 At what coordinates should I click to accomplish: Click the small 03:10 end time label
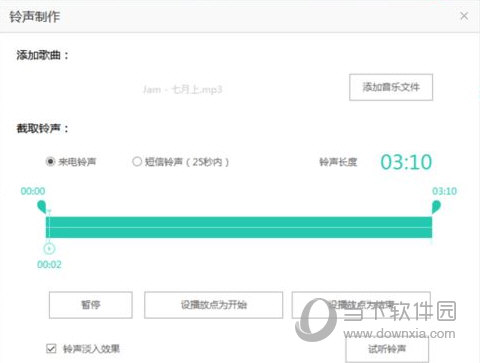click(x=444, y=191)
